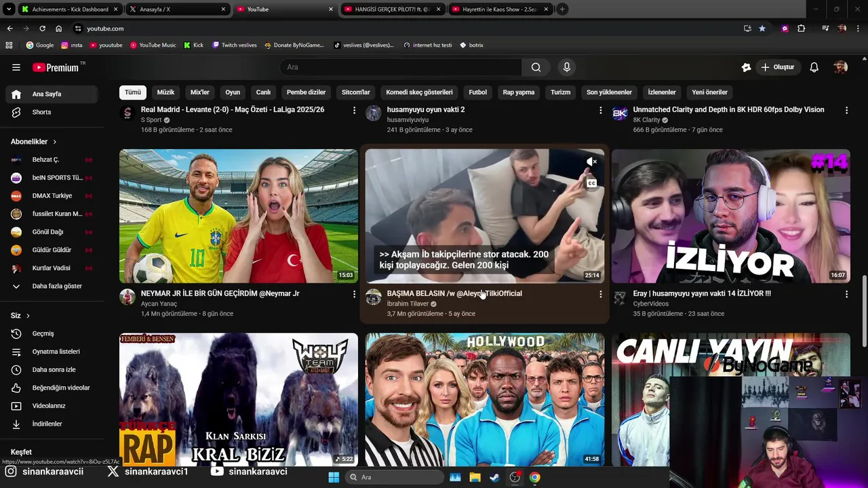Viewport: 868px width, 488px height.
Task: Select the Canlı filter chip
Action: (x=263, y=92)
